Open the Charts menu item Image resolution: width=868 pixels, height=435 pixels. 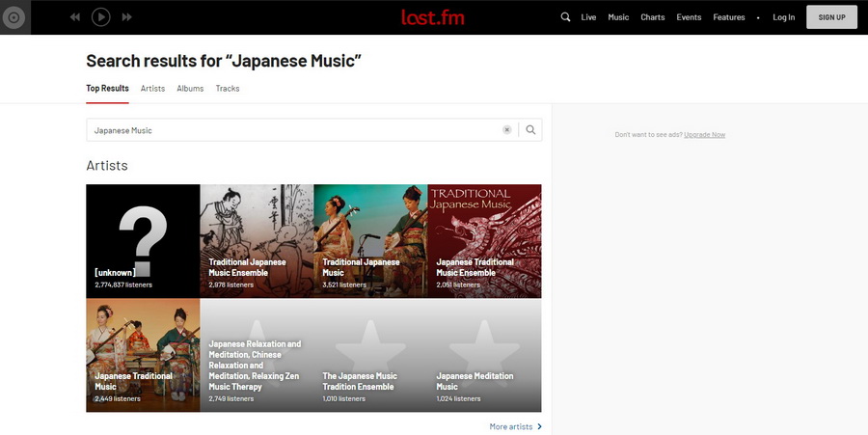653,17
